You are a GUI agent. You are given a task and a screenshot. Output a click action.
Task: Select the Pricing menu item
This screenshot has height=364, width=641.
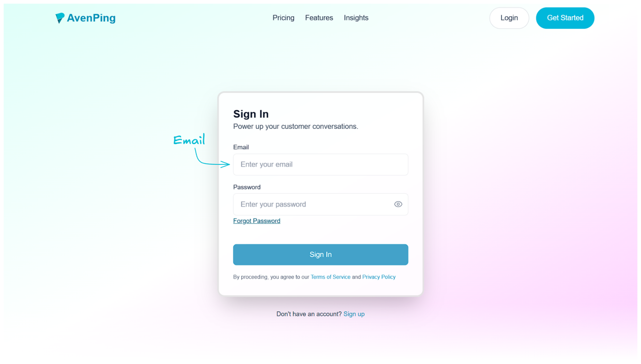coord(283,18)
